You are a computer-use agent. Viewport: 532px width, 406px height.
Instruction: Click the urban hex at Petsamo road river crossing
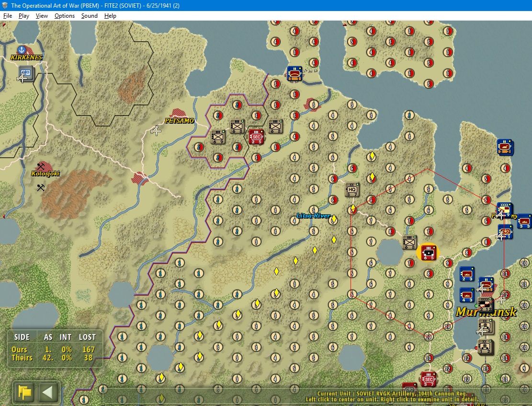(x=140, y=178)
